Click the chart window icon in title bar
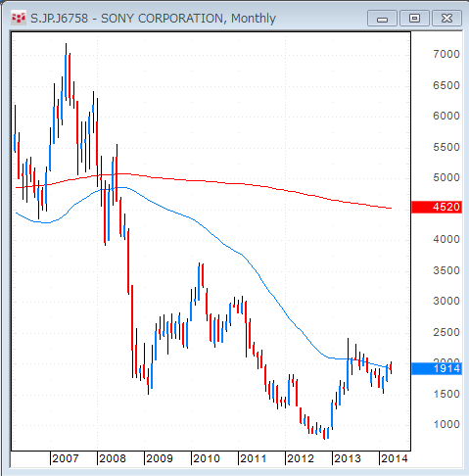The height and width of the screenshot is (476, 469). [18, 18]
